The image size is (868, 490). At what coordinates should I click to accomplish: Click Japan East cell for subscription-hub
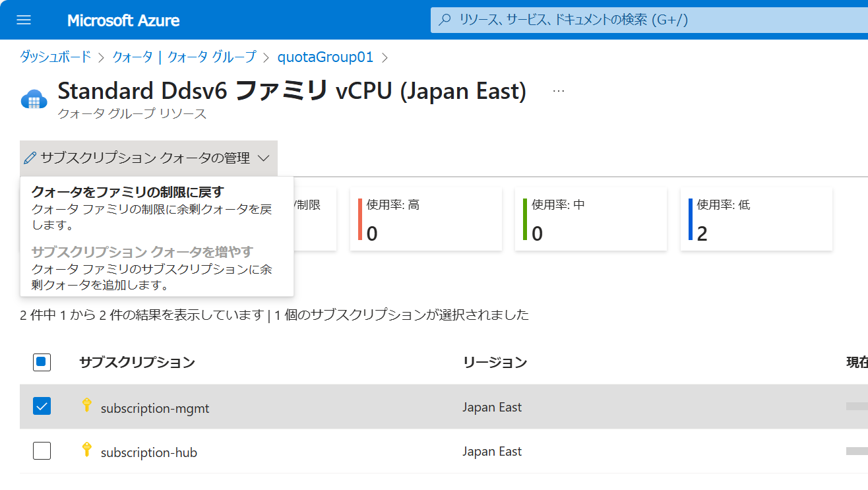(492, 451)
